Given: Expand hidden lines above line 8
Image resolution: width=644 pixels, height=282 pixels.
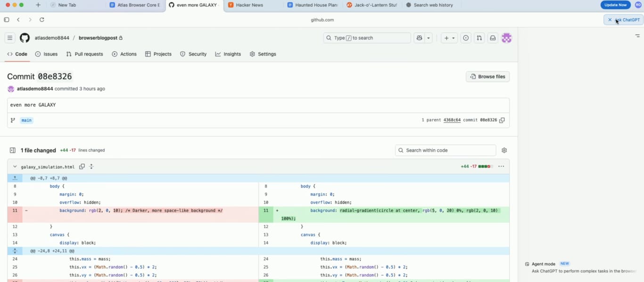Looking at the screenshot, I should [15, 178].
